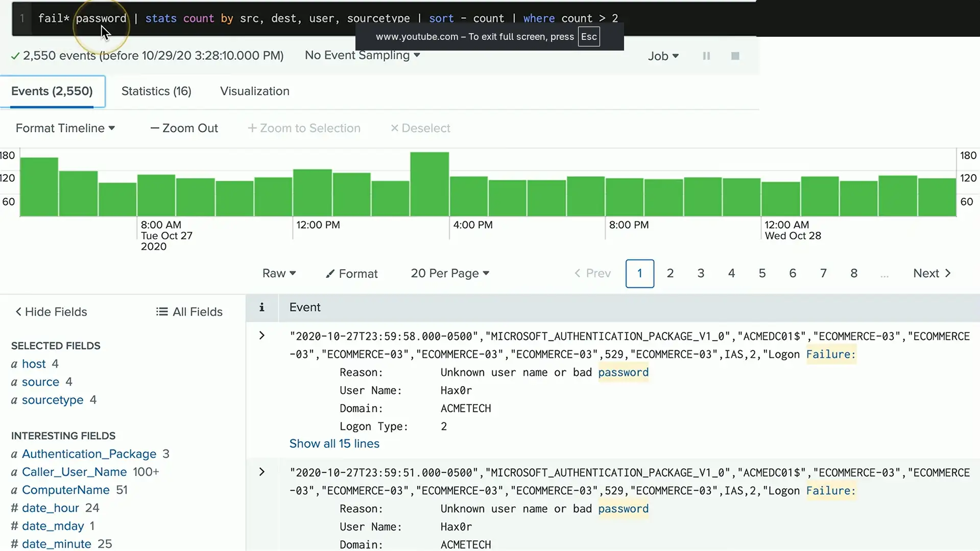
Task: Expand the first event row
Action: tap(261, 336)
